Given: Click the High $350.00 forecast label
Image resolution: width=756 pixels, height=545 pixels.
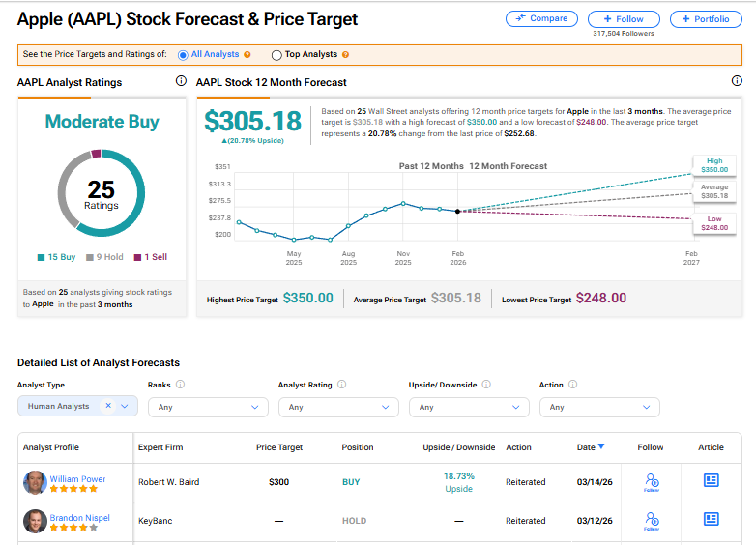Looking at the screenshot, I should point(712,165).
